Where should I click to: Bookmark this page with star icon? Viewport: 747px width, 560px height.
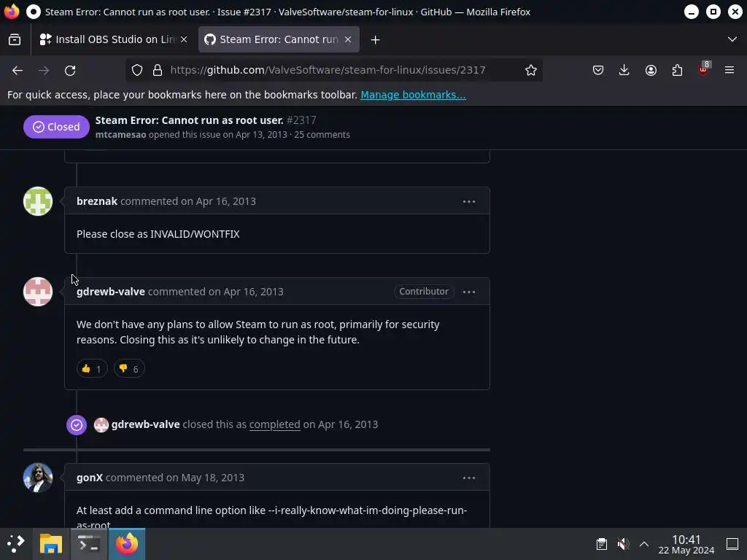pos(531,71)
